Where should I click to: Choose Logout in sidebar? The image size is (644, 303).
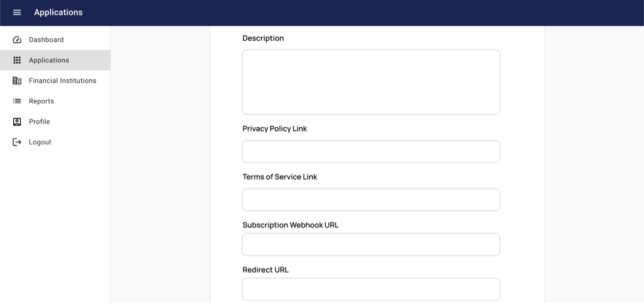point(55,142)
